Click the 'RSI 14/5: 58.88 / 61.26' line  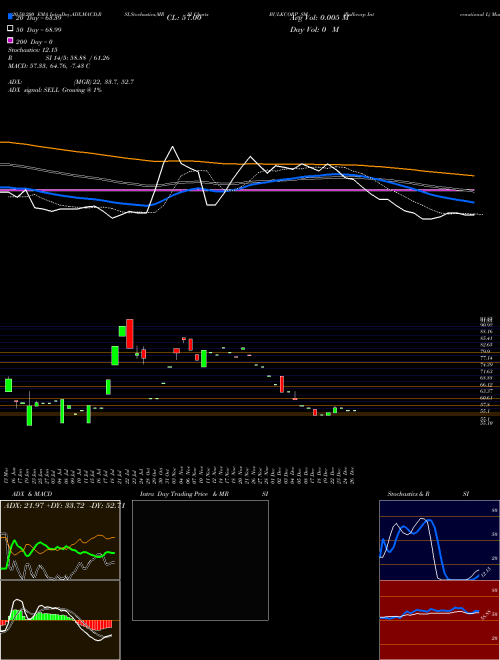[59, 58]
